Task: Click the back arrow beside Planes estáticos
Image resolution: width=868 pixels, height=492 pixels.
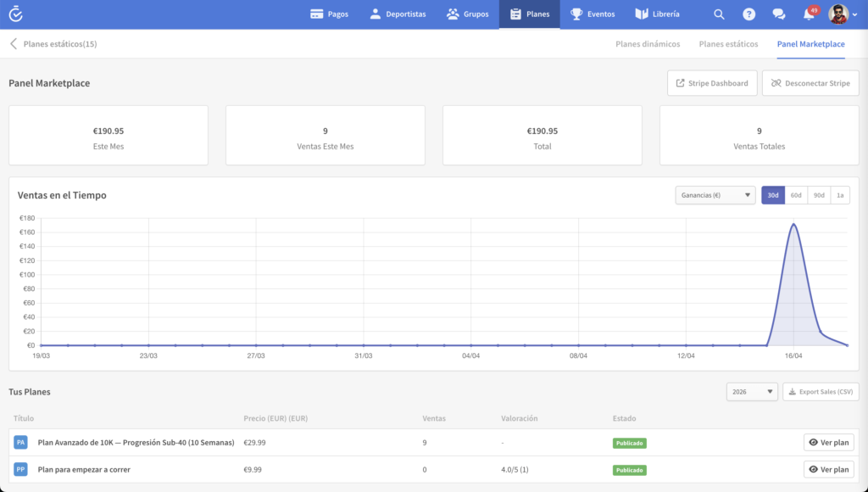Action: [14, 44]
